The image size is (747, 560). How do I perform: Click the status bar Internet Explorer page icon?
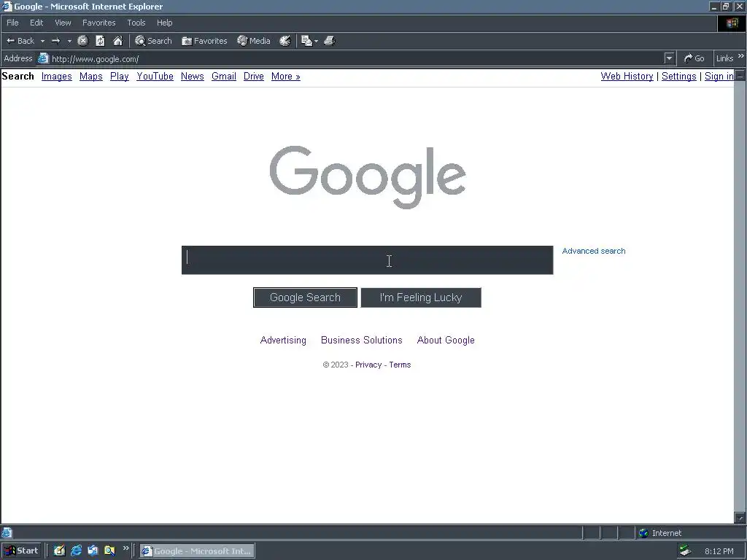click(x=7, y=532)
